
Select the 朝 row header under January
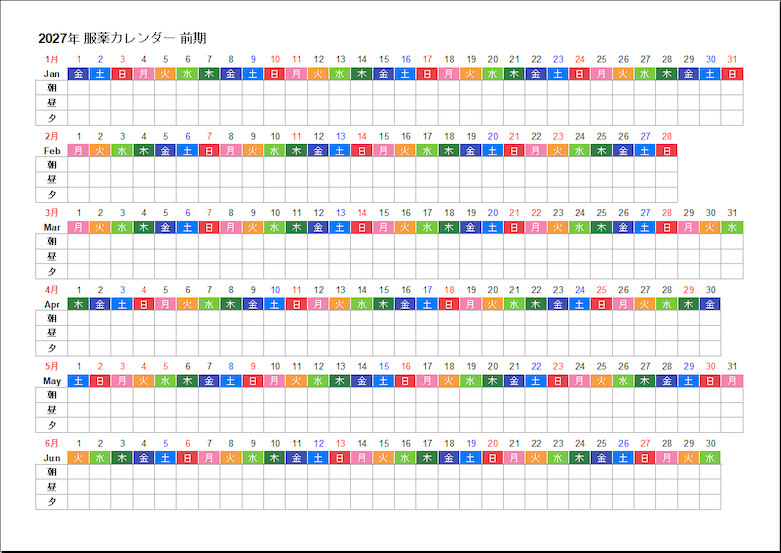point(52,88)
